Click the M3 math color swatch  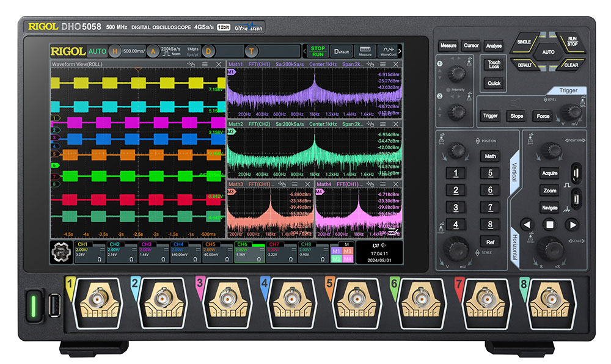pyautogui.click(x=348, y=250)
